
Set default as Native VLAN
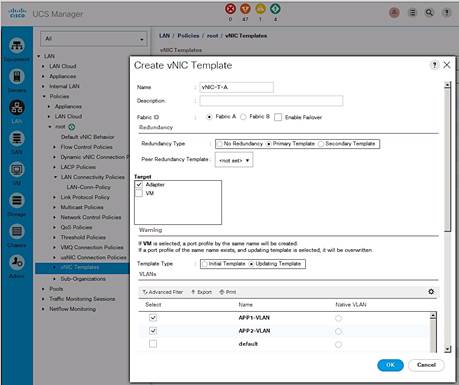[338, 344]
